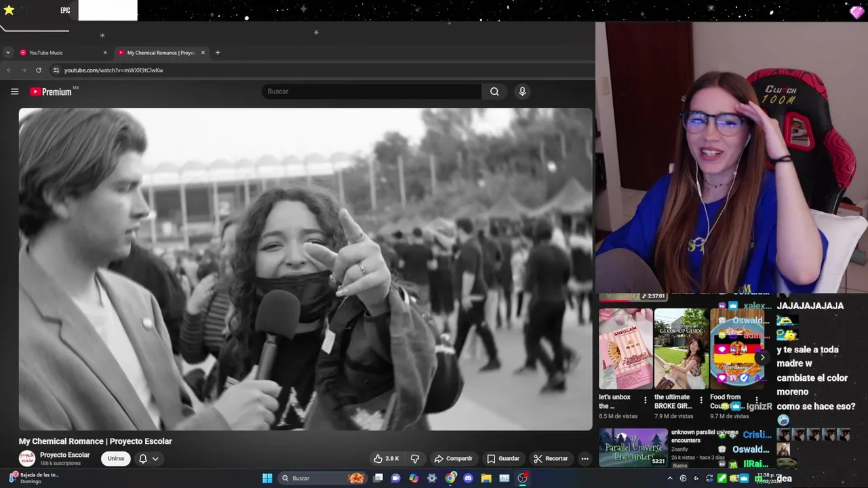
Task: Open the OBS Studio taskbar icon
Action: pos(522,479)
